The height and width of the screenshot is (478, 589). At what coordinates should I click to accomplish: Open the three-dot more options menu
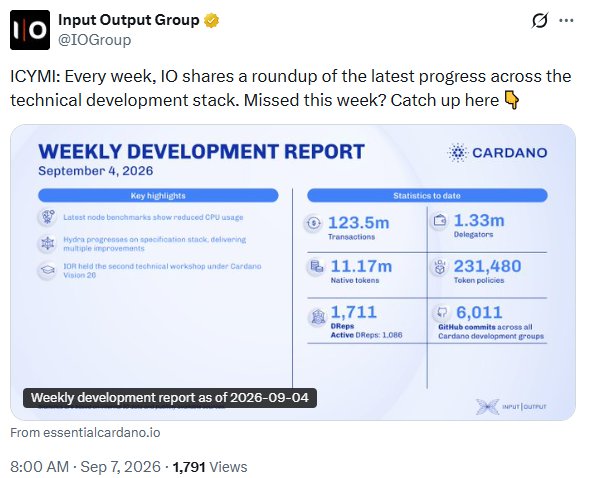click(566, 20)
